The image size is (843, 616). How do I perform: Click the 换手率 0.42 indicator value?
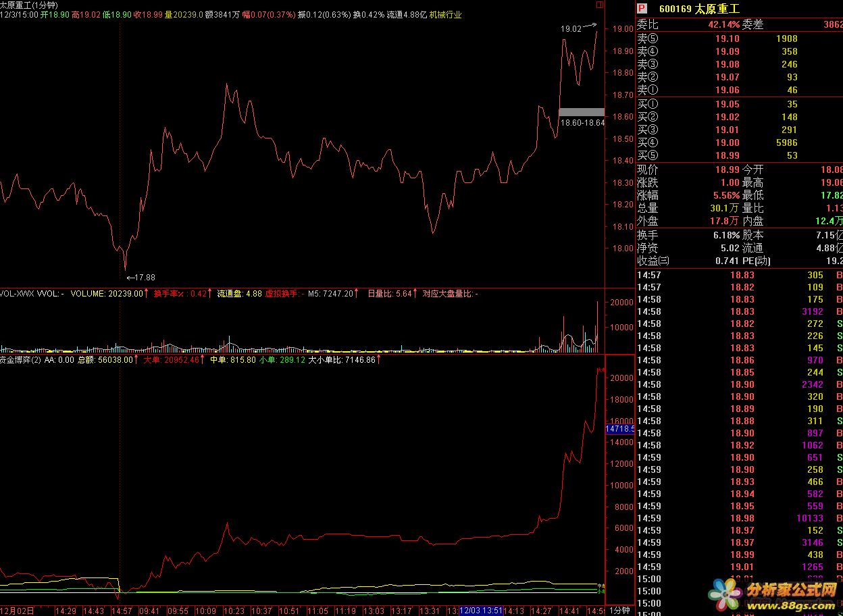click(x=180, y=293)
